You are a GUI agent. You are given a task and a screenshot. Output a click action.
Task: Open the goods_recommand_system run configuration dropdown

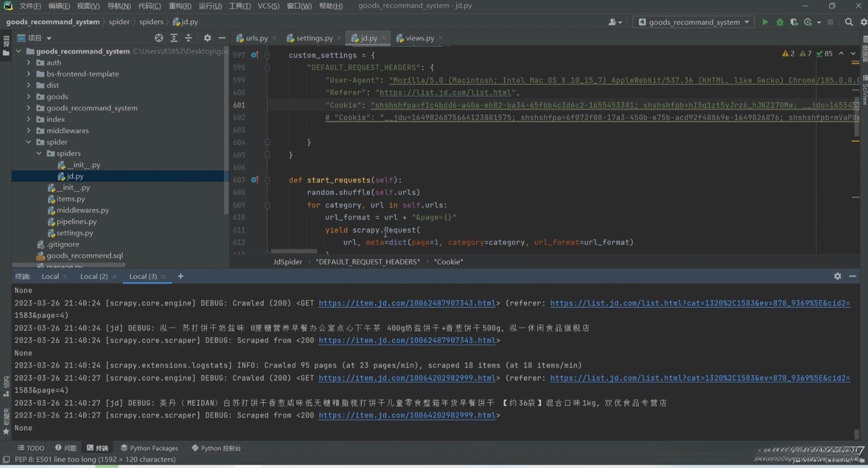pos(694,22)
